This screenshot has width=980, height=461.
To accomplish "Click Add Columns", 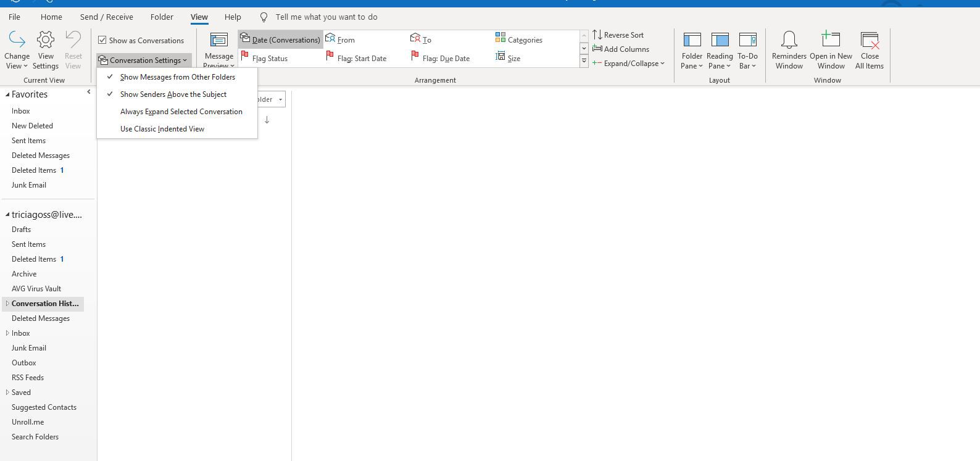I will (x=620, y=49).
